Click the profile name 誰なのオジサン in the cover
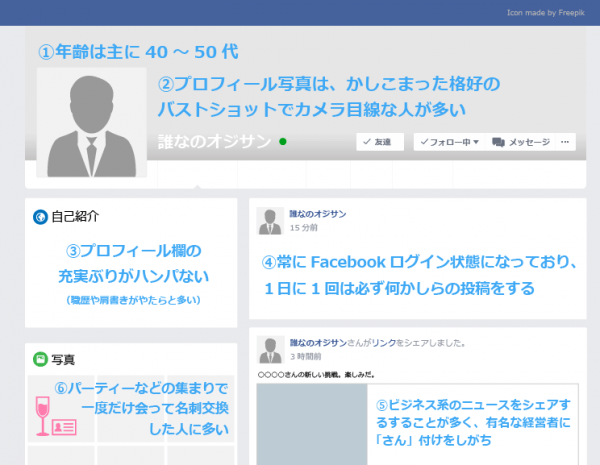The image size is (600, 465). (x=214, y=142)
